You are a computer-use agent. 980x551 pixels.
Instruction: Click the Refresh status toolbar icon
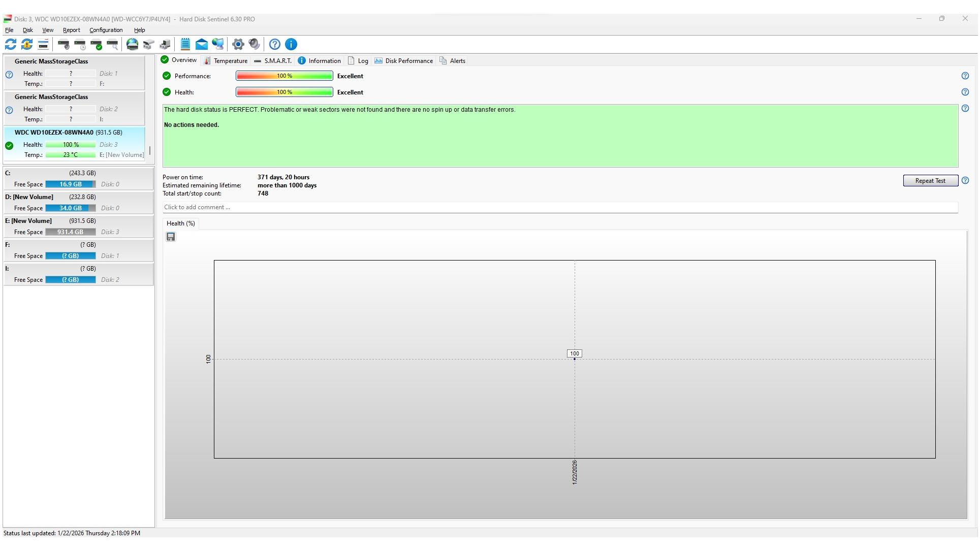click(x=11, y=45)
